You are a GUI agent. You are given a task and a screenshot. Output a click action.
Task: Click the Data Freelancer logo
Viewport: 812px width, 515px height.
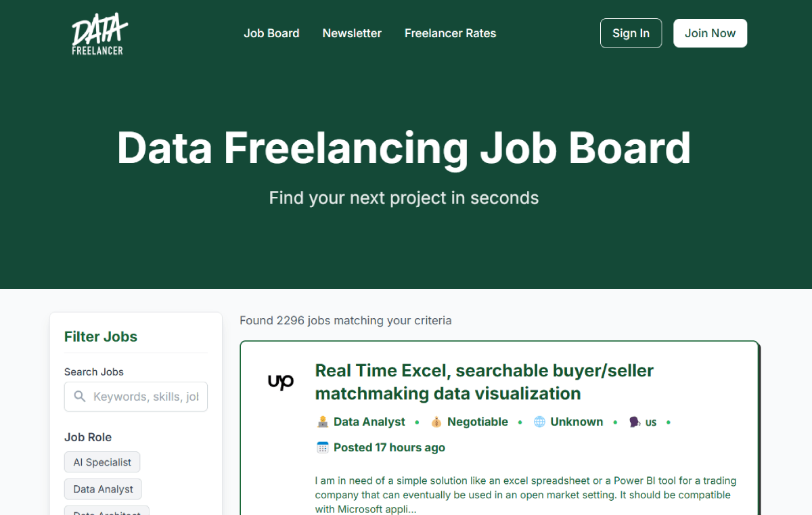pyautogui.click(x=99, y=34)
